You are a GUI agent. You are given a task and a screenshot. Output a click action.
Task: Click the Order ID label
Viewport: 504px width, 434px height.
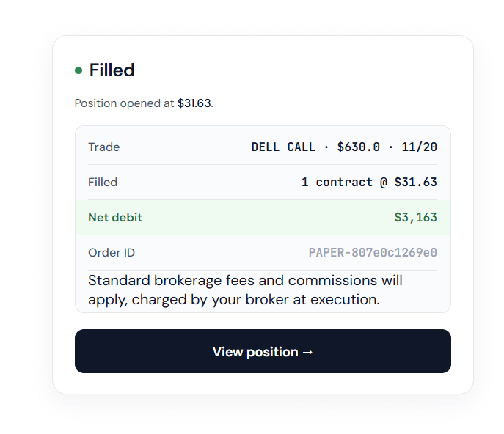coord(112,252)
